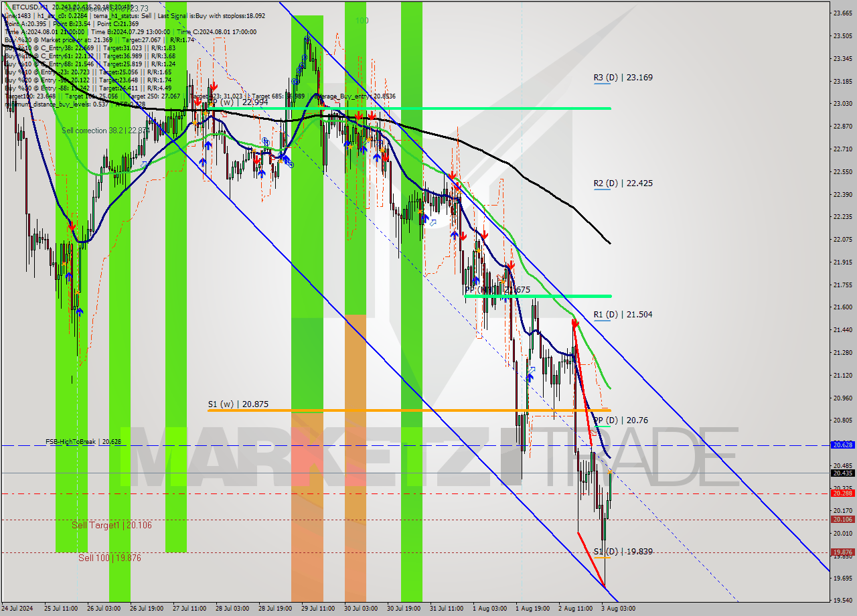Click the Sell correction 38.2 | 22.874 label
Image resolution: width=857 pixels, height=616 pixels.
pyautogui.click(x=105, y=131)
